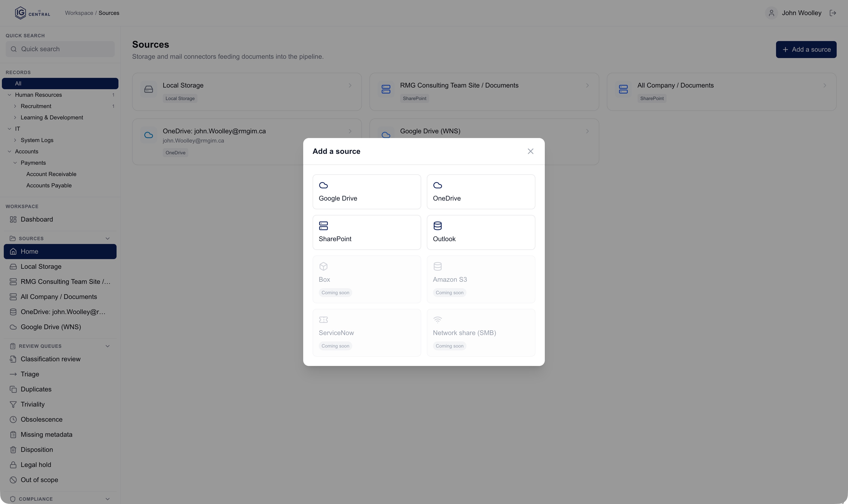
Task: Click the Local Storage tag on the card
Action: 180,98
